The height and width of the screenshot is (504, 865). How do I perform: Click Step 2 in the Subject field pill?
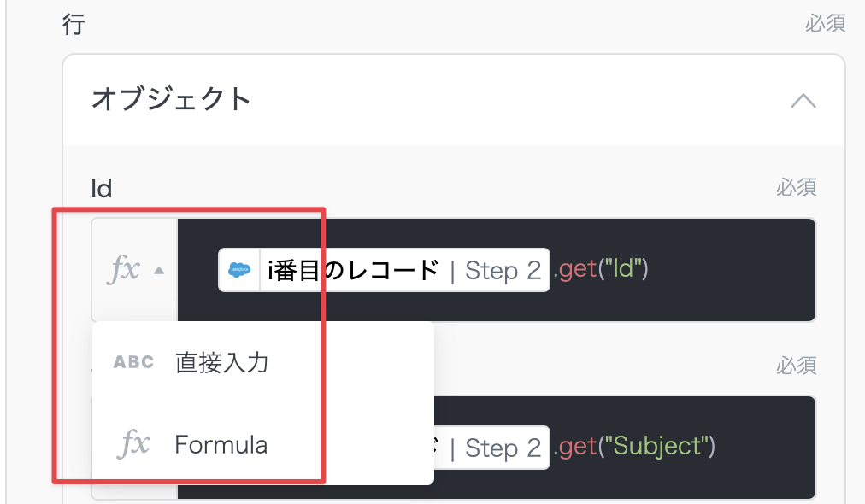coord(503,448)
